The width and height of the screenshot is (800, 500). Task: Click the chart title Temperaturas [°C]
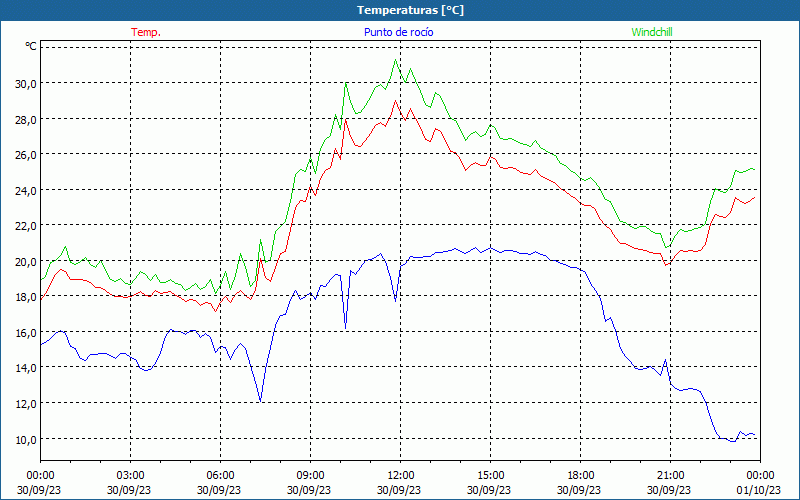[x=410, y=10]
